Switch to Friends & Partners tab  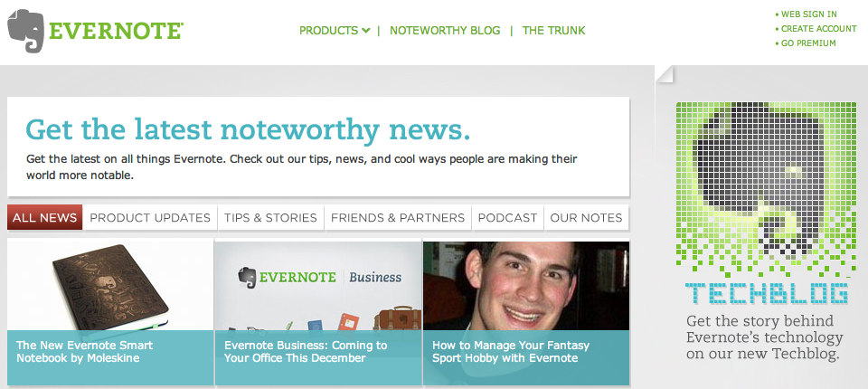[x=398, y=217]
